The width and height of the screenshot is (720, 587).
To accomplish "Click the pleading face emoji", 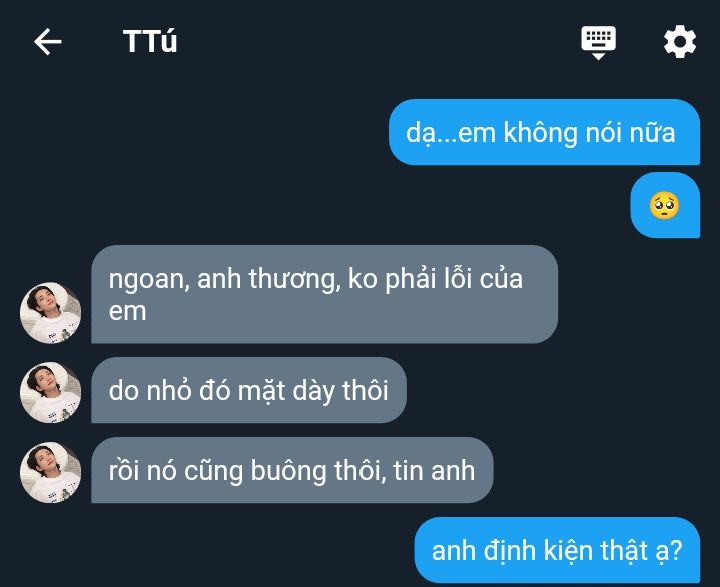I will tap(664, 205).
